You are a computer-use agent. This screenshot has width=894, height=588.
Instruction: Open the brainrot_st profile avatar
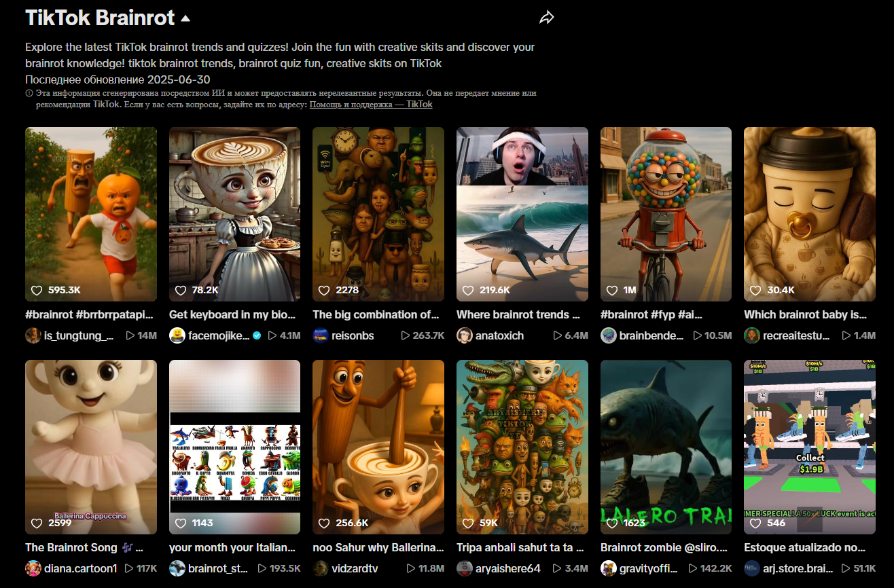[x=177, y=568]
